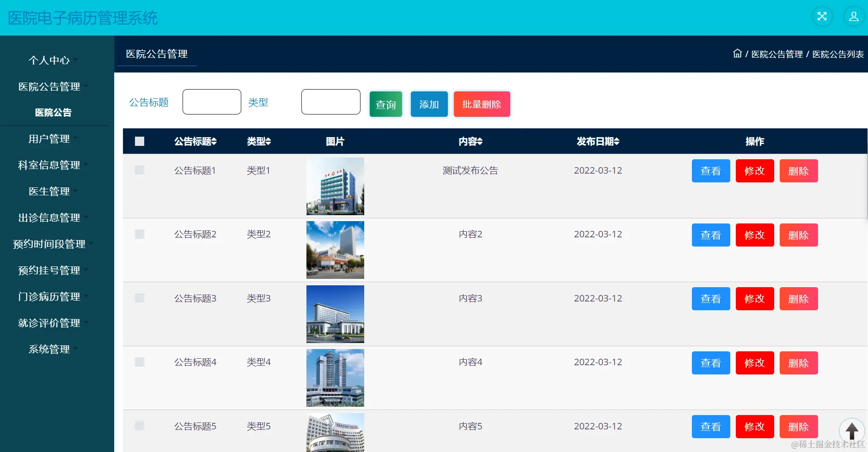Expand the 门诊病历管理 sidebar menu

click(54, 296)
